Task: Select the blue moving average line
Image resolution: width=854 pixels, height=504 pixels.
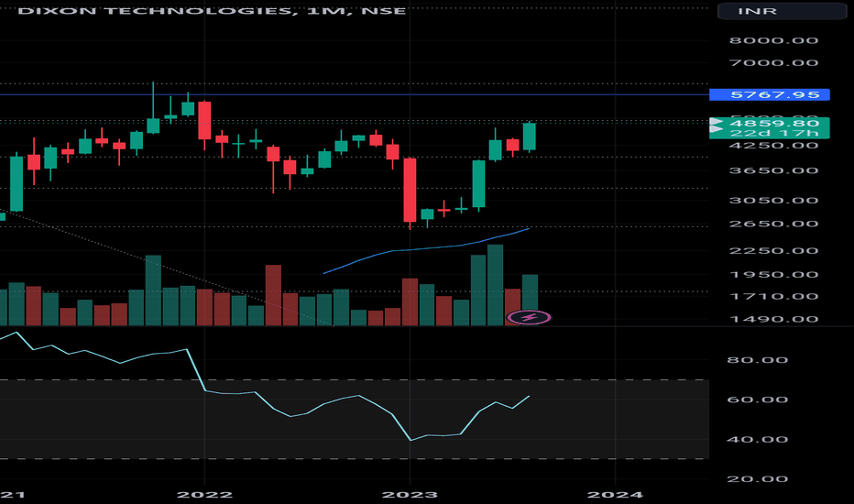Action: 425,249
